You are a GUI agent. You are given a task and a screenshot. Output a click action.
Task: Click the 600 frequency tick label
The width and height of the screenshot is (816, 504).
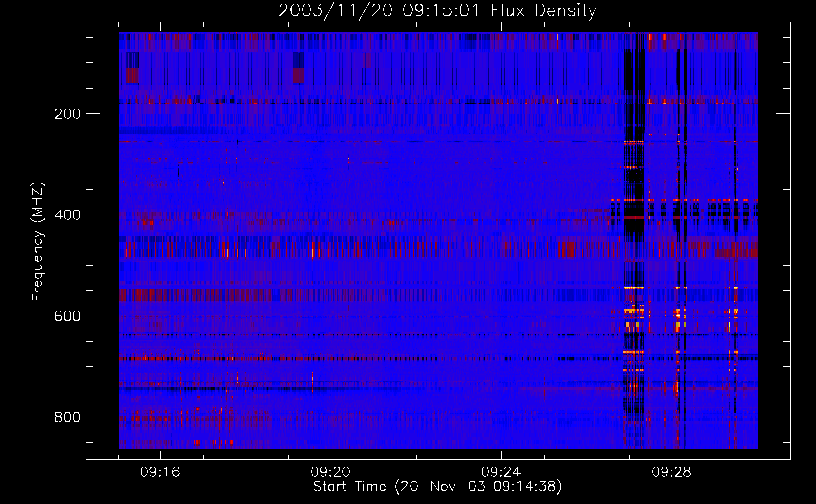pos(68,316)
